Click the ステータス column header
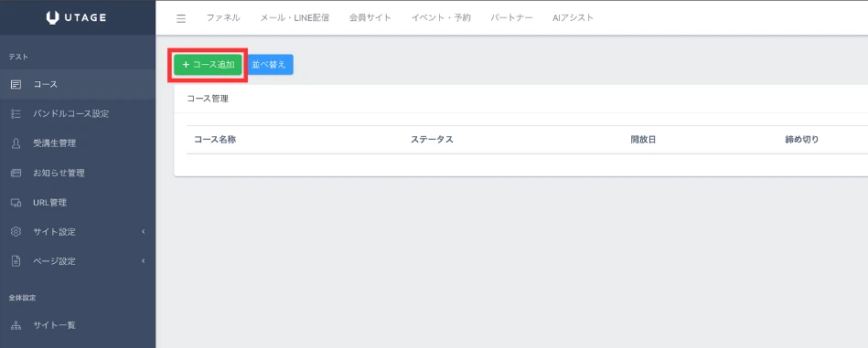The image size is (868, 348). (433, 140)
